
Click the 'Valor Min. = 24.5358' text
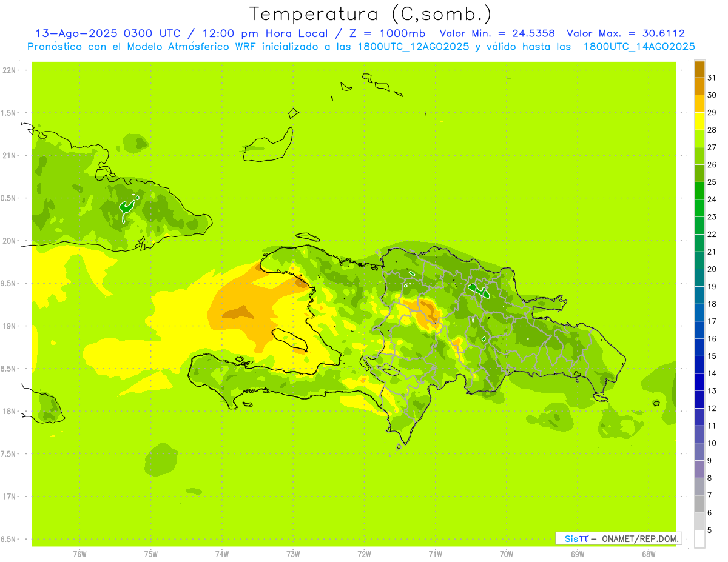pyautogui.click(x=497, y=33)
